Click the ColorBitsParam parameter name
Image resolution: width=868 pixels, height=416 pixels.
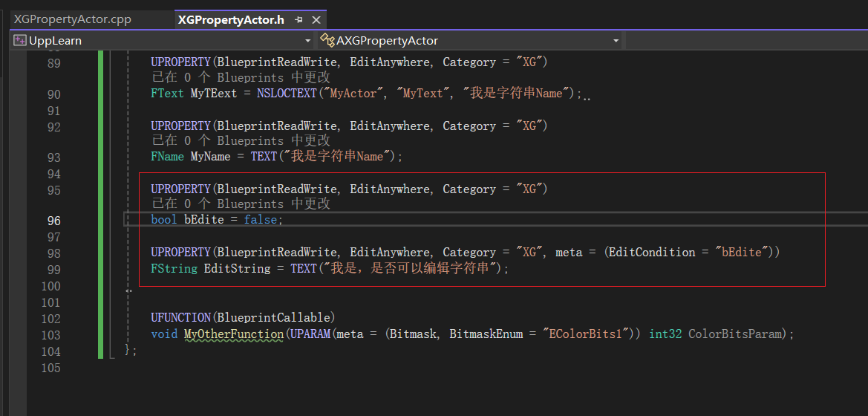point(734,334)
